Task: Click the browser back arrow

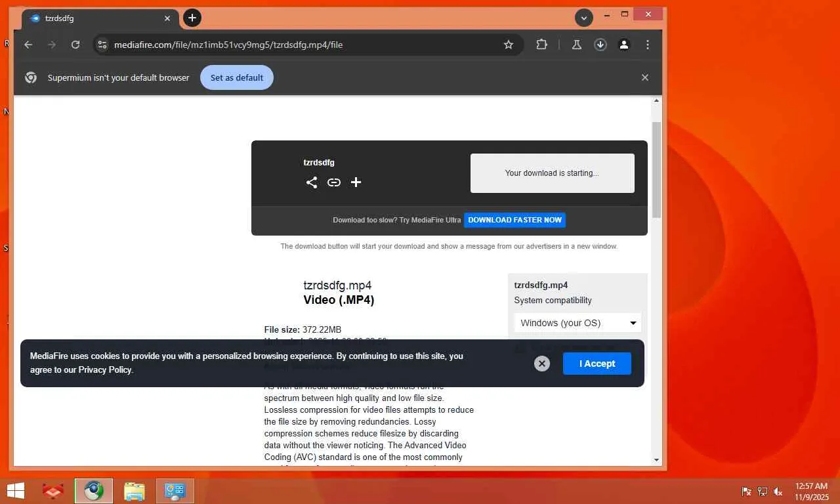Action: (x=28, y=45)
